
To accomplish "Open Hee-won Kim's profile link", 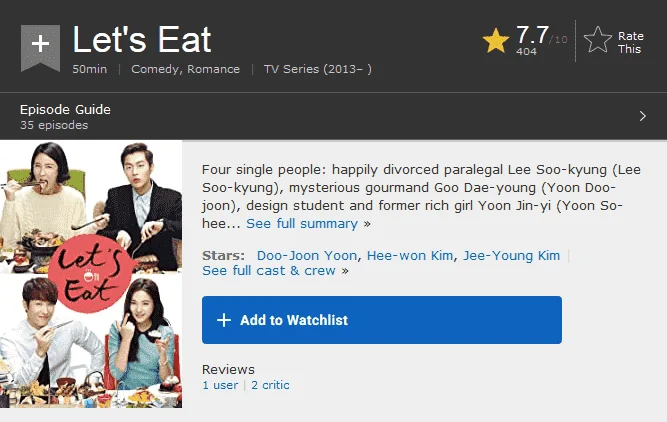I will click(410, 255).
